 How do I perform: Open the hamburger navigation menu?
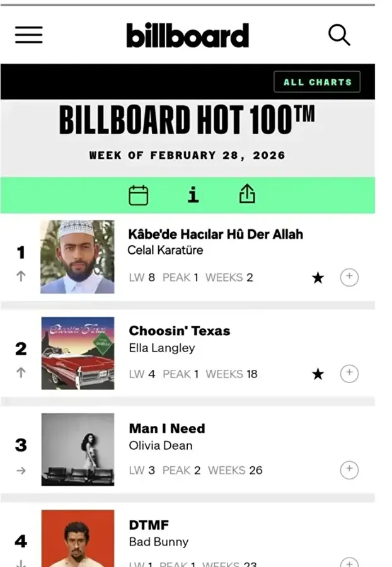pyautogui.click(x=29, y=35)
